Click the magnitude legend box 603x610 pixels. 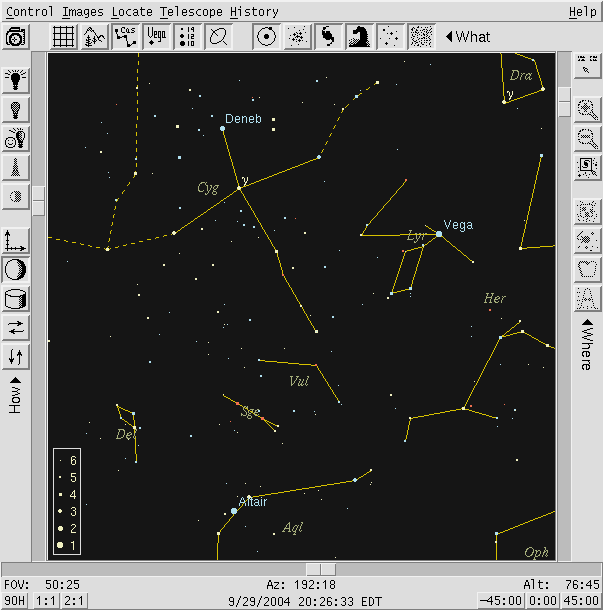point(67,501)
